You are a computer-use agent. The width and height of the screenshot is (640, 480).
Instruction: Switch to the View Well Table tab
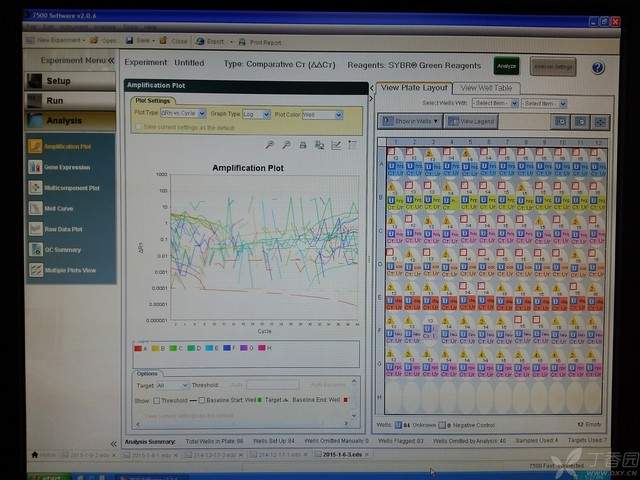pyautogui.click(x=486, y=88)
